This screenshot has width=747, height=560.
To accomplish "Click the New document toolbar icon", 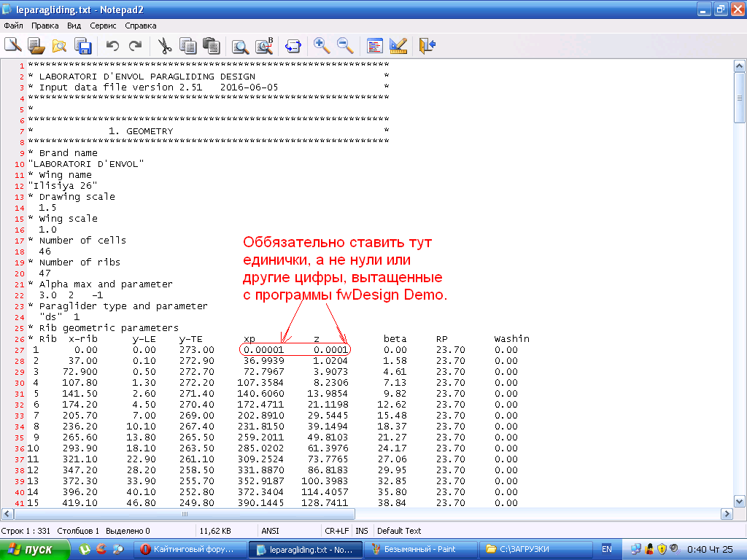I will [12, 46].
